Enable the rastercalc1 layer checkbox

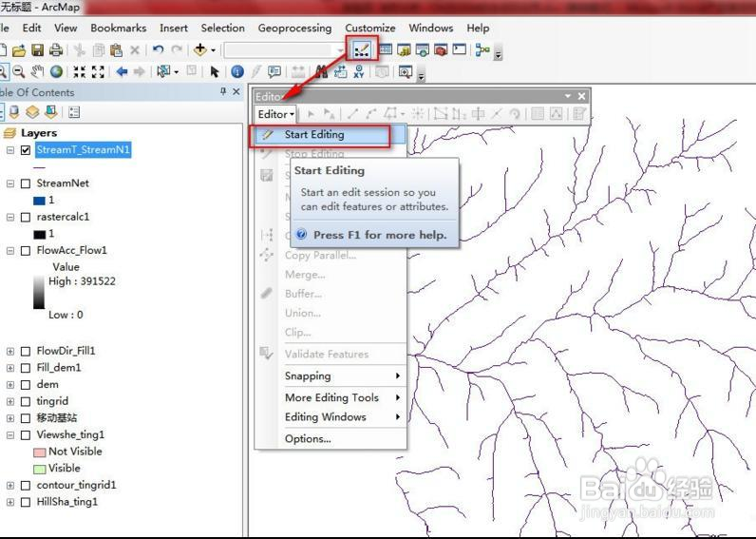click(26, 218)
